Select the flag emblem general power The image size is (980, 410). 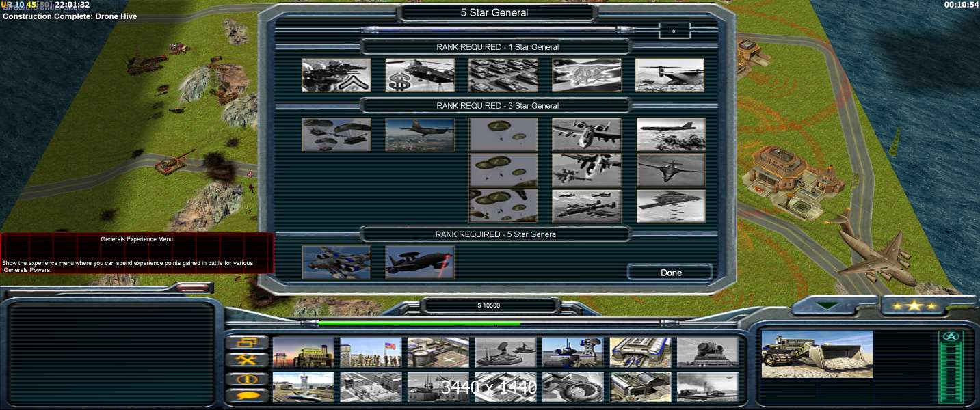[587, 75]
